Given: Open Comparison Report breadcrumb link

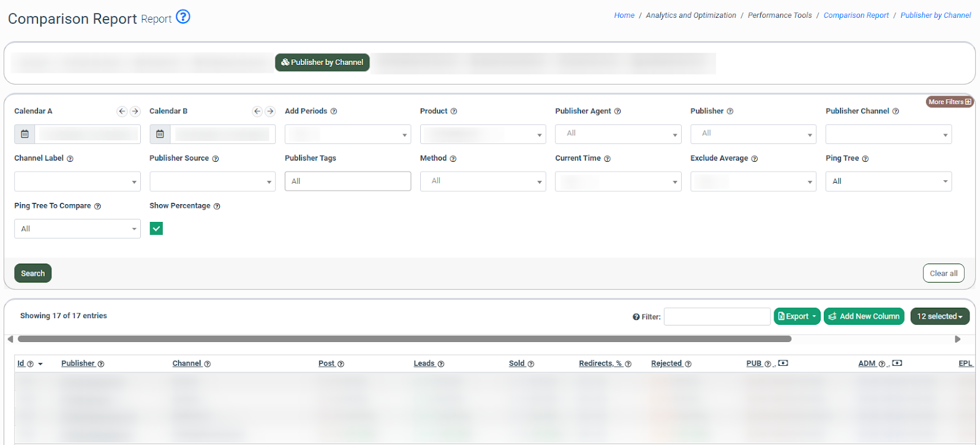Looking at the screenshot, I should (856, 15).
